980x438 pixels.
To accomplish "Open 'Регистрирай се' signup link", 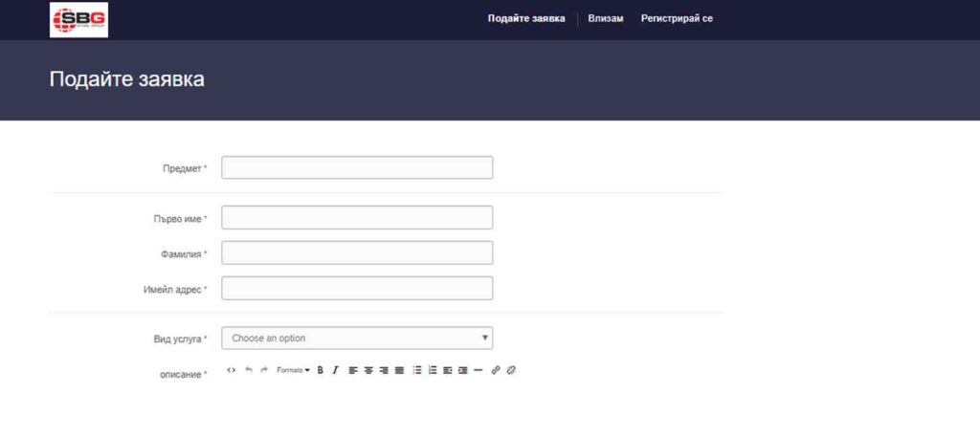I will coord(677,19).
